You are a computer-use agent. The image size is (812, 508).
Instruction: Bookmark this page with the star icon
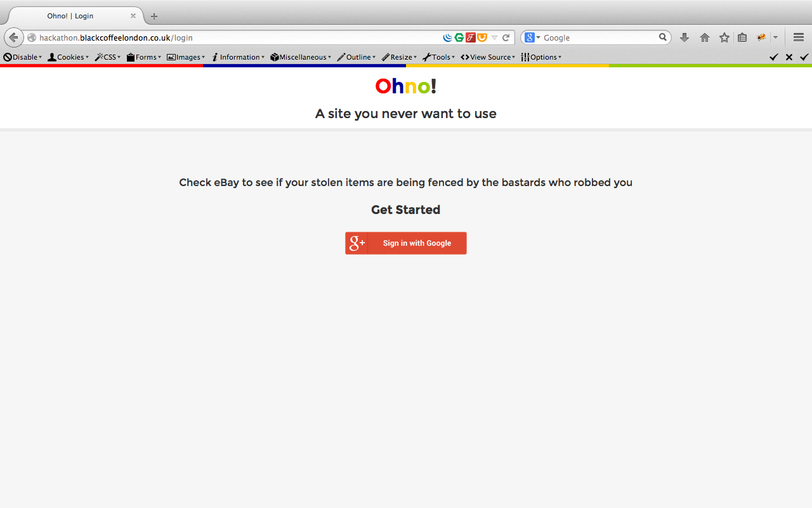click(724, 37)
